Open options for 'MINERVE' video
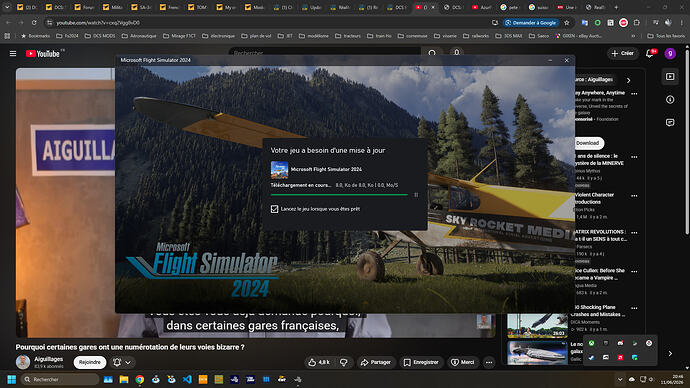The image size is (690, 388). click(634, 157)
